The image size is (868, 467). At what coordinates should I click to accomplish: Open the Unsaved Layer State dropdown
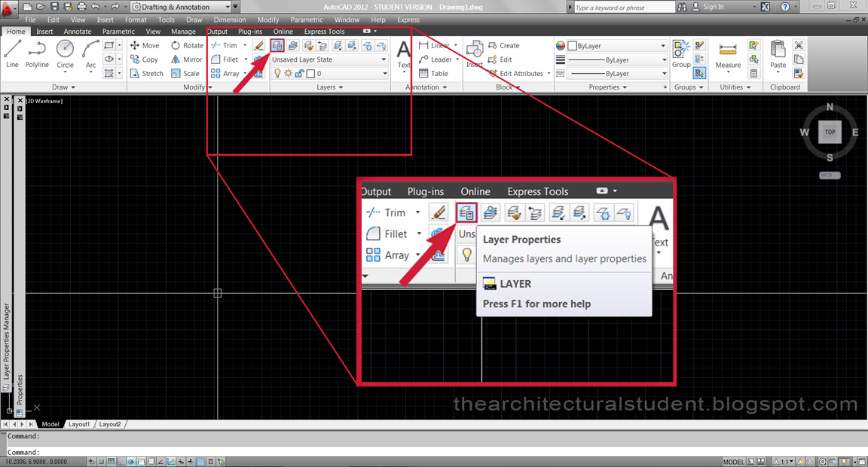tap(329, 60)
